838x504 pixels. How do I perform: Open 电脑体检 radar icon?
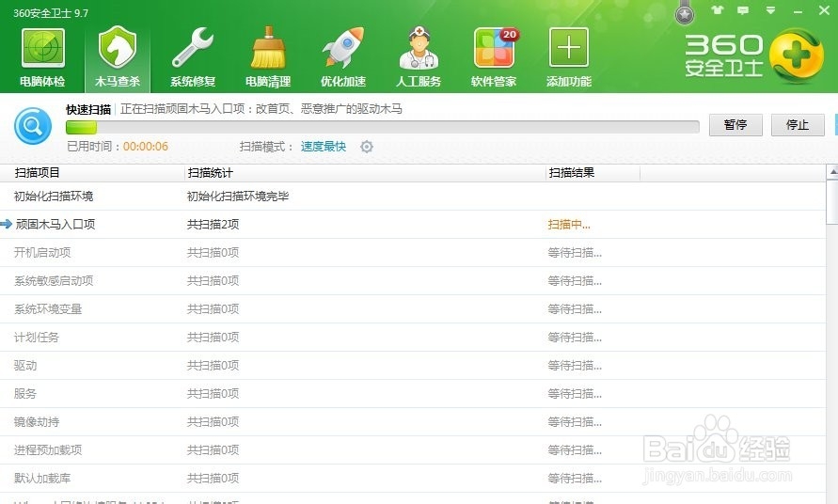point(42,48)
